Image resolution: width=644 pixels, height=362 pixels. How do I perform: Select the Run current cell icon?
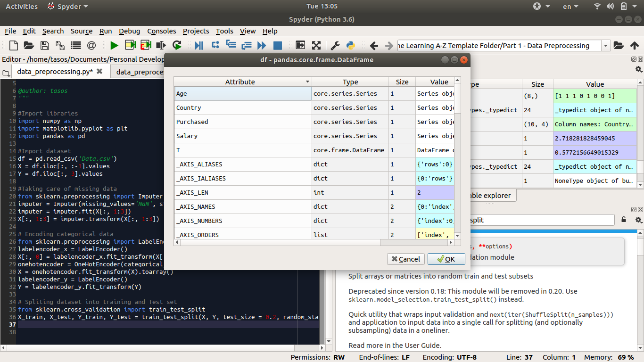pos(129,45)
